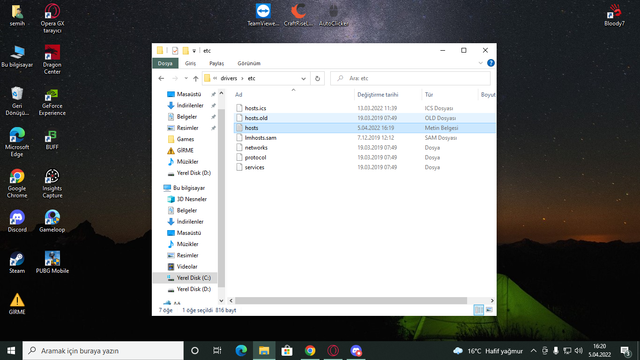Open PUBG Mobile desktop shortcut
640x360 pixels.
click(52, 262)
